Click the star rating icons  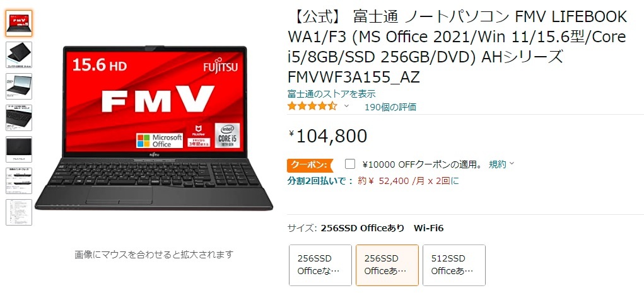click(313, 106)
